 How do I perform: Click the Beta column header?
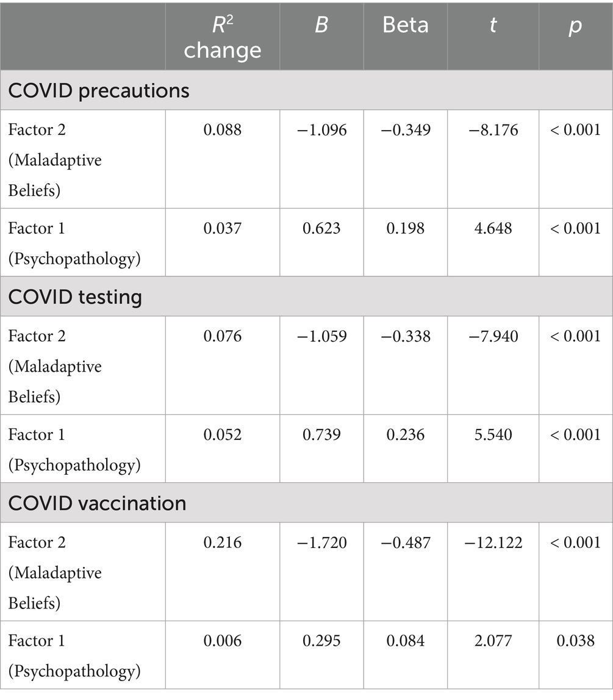click(x=405, y=26)
